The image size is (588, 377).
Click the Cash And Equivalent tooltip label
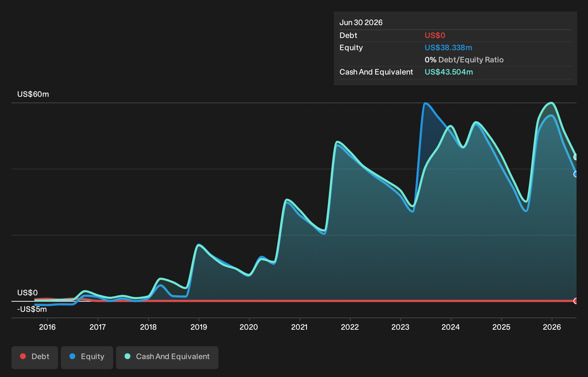coord(376,72)
